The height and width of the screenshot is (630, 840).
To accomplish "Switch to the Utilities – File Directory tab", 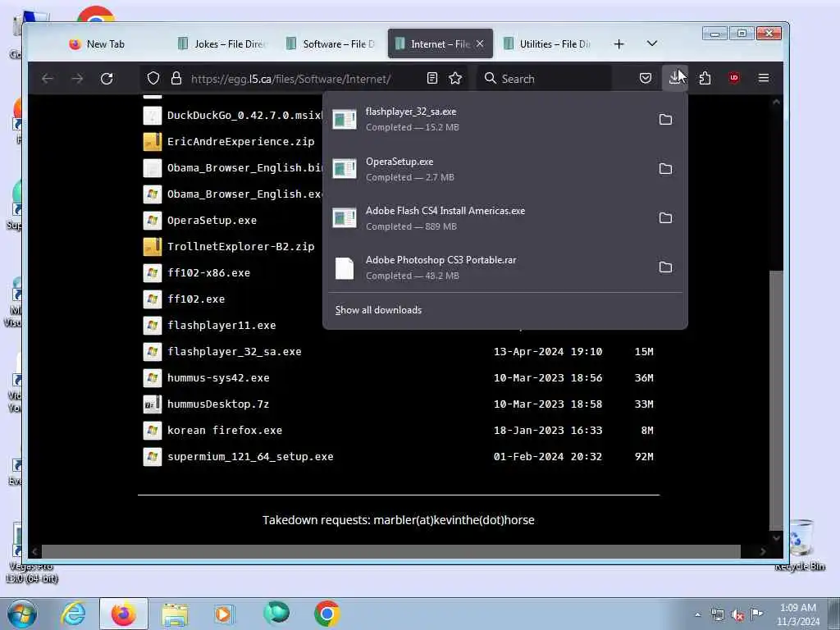I will [x=548, y=44].
